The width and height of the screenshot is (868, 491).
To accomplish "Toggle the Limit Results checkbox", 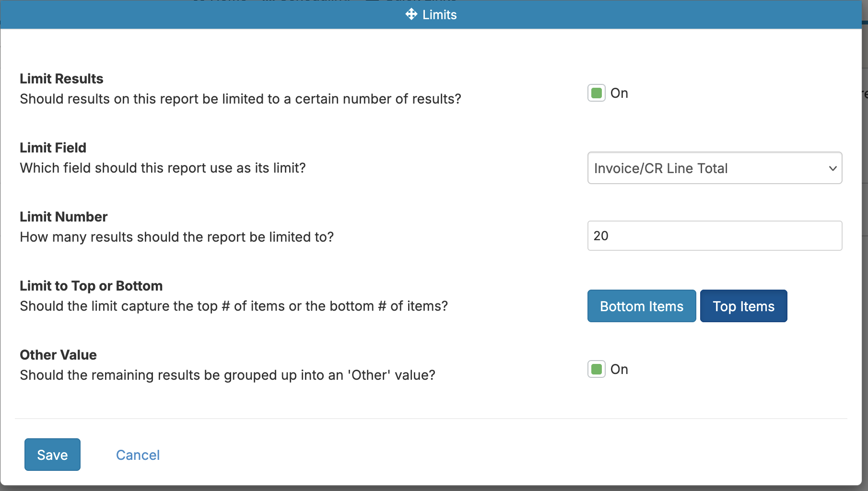I will [x=596, y=93].
